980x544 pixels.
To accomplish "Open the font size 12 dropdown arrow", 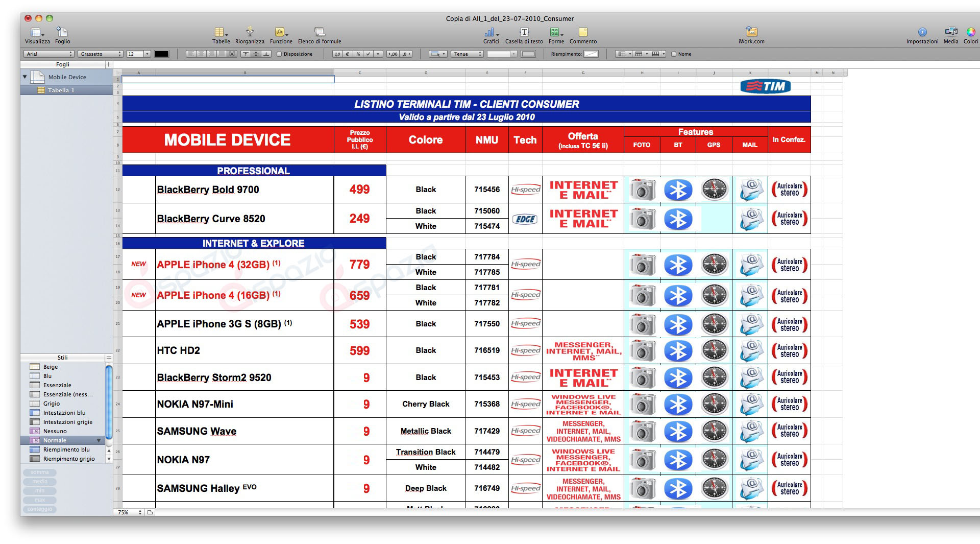I will click(147, 54).
